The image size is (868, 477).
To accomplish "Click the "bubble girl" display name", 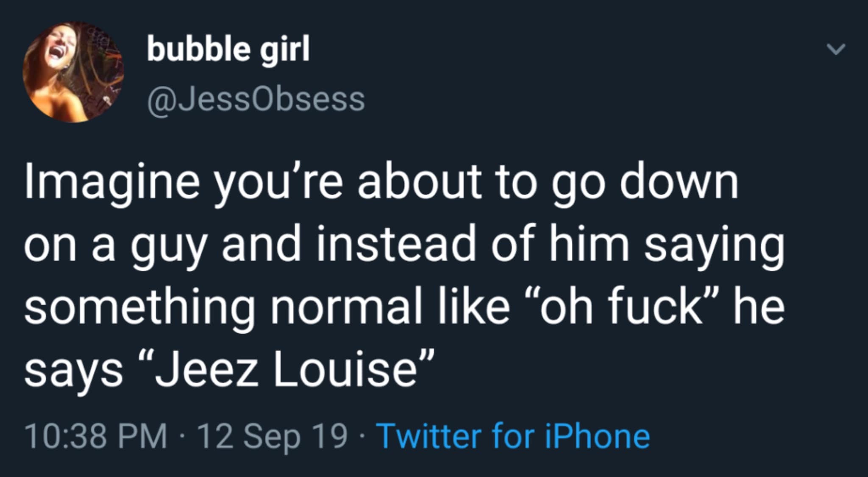I will [x=228, y=50].
